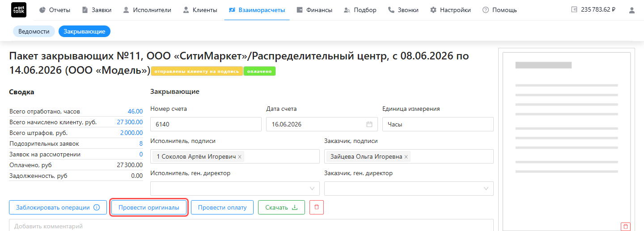Delete document preview via trash icon
The height and width of the screenshot is (231, 644).
pyautogui.click(x=625, y=227)
